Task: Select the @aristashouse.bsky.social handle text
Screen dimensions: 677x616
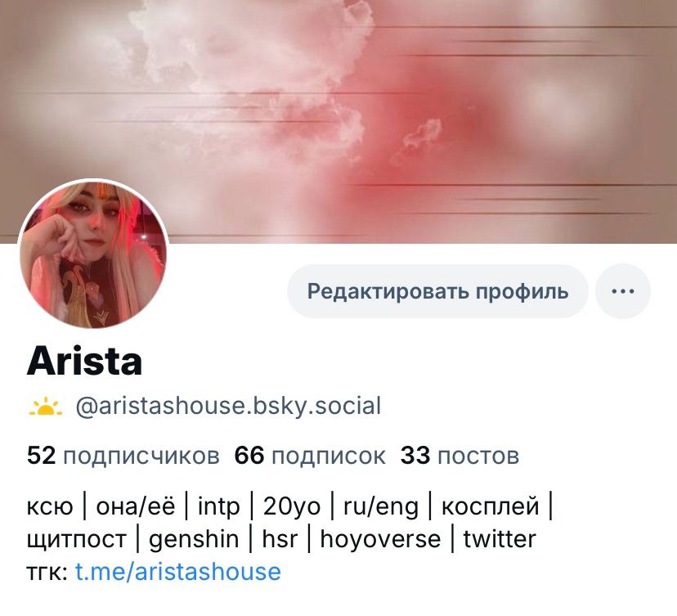Action: coord(228,406)
